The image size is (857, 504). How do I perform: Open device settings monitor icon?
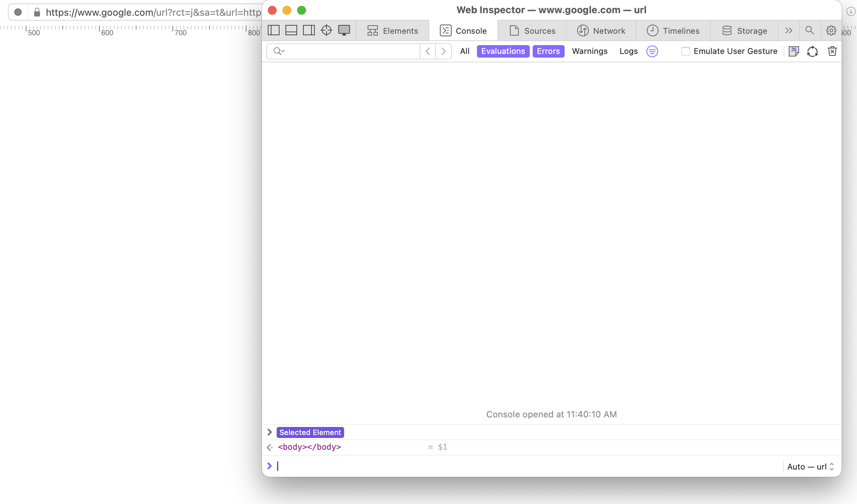click(344, 30)
